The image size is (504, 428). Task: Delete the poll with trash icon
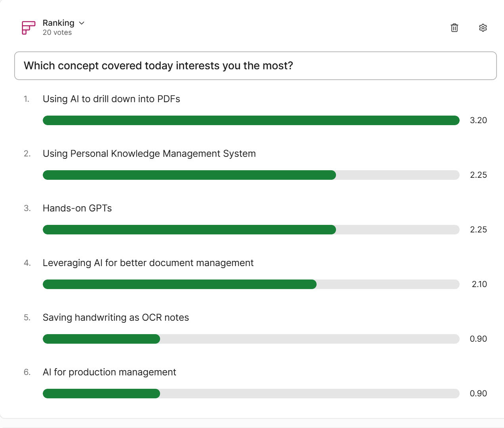454,28
